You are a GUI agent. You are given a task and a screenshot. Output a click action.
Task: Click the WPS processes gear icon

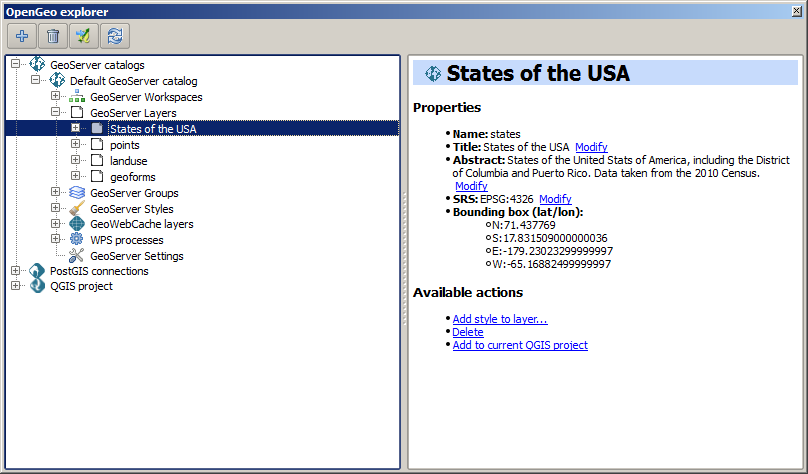(x=77, y=240)
